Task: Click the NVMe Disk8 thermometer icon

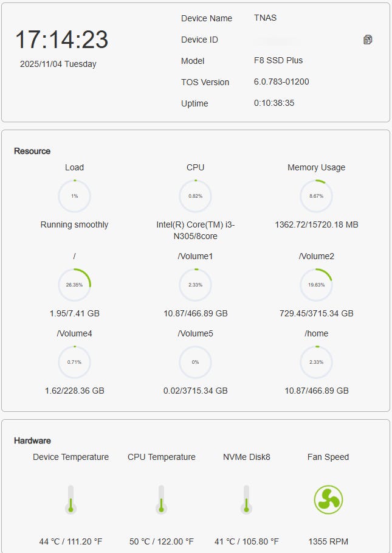Action: tap(246, 499)
